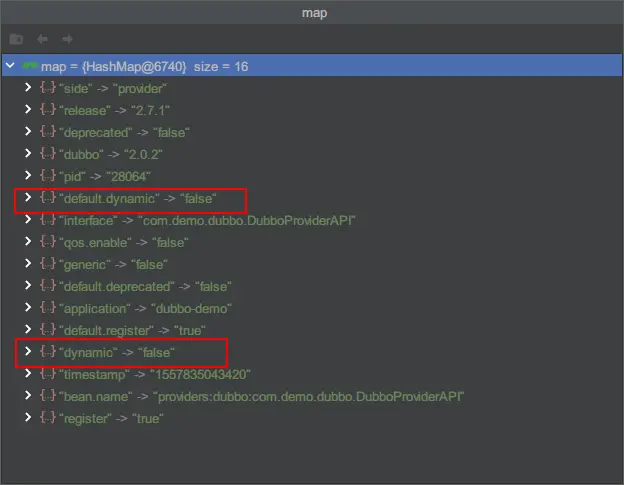The image size is (624, 485).
Task: Click the entry icon beside "bean.name"
Action: point(48,395)
